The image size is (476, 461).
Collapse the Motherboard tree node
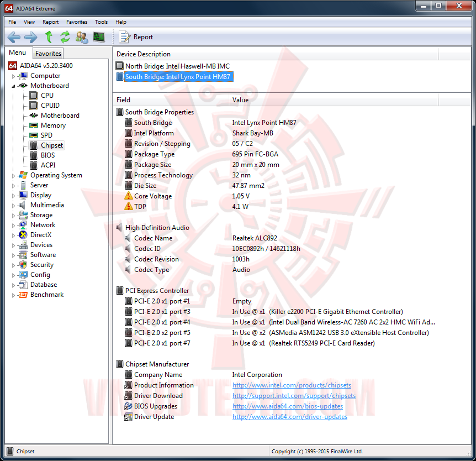(x=13, y=86)
